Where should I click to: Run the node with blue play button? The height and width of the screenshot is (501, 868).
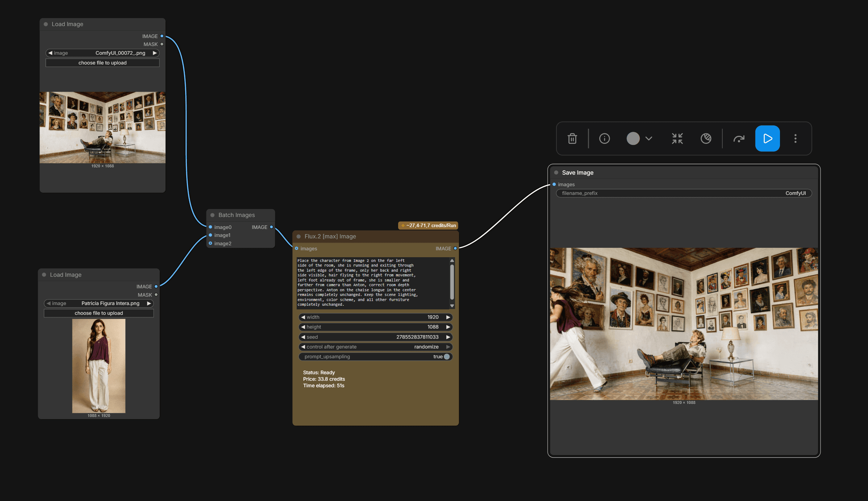[767, 138]
